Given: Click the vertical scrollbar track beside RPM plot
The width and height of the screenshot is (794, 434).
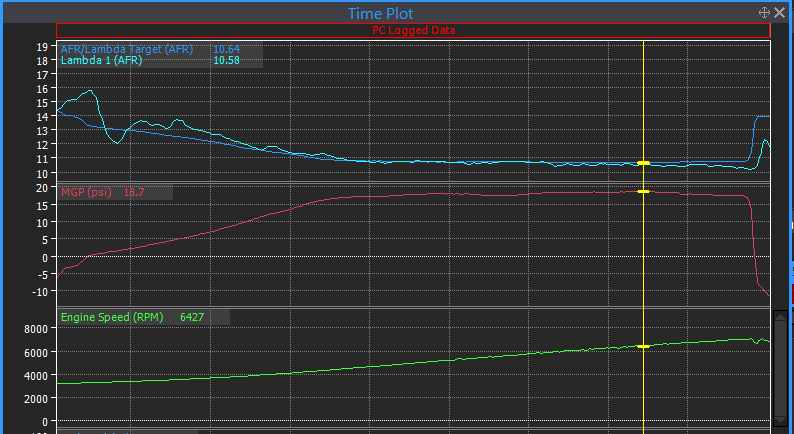Looking at the screenshot, I should 780,369.
